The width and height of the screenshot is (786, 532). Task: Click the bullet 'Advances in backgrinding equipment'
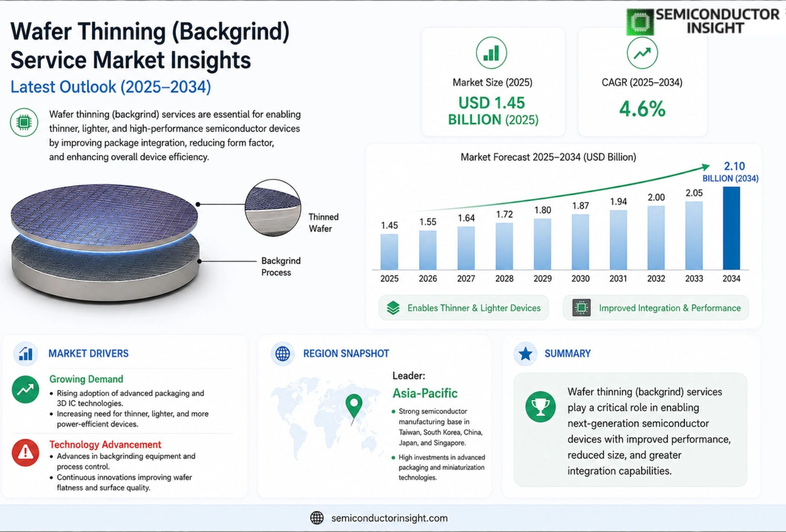[x=126, y=461]
